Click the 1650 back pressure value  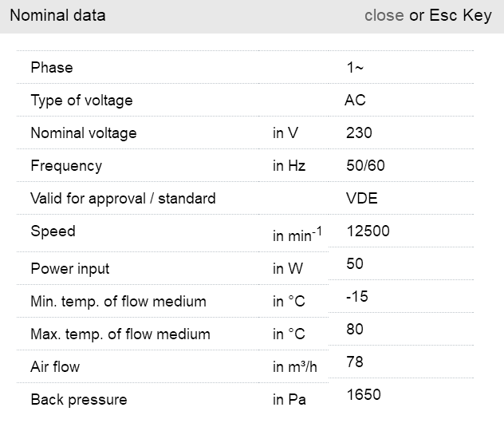pyautogui.click(x=364, y=394)
